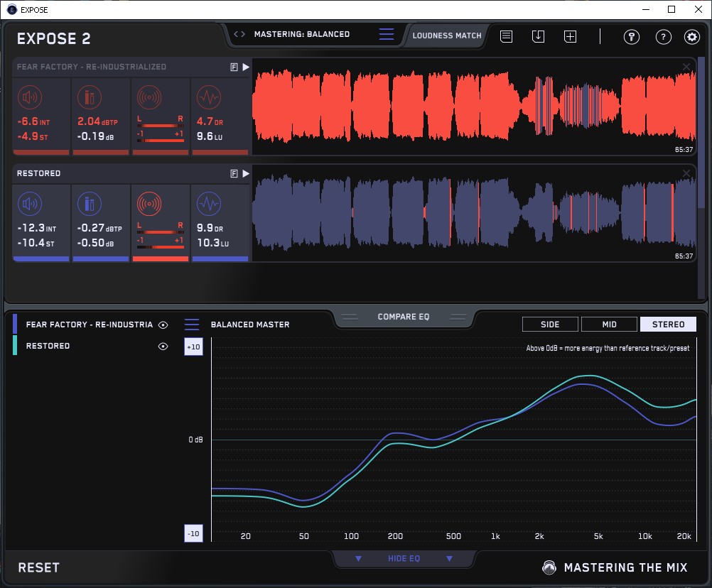Open the settings gear icon

click(691, 37)
